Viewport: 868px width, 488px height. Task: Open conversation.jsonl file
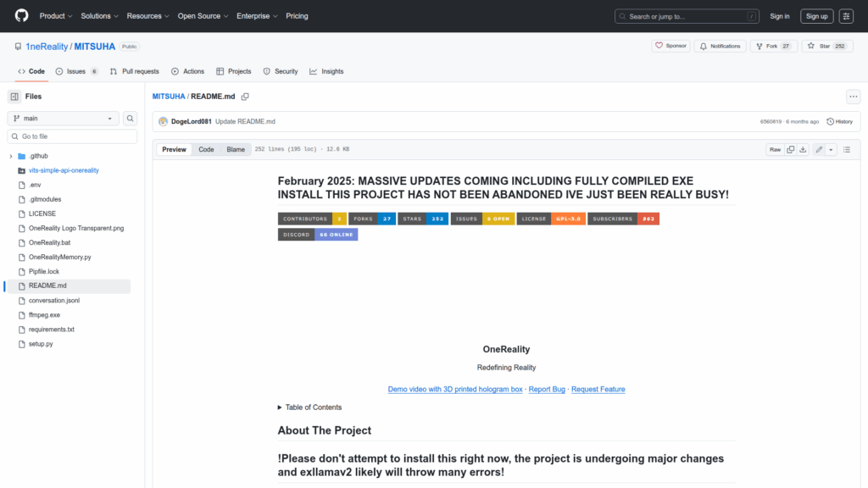[54, 301]
